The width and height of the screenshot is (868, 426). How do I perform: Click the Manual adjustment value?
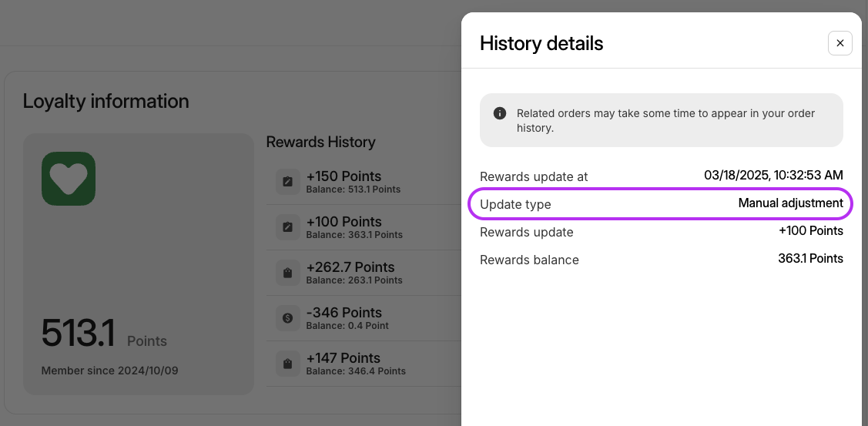point(790,203)
